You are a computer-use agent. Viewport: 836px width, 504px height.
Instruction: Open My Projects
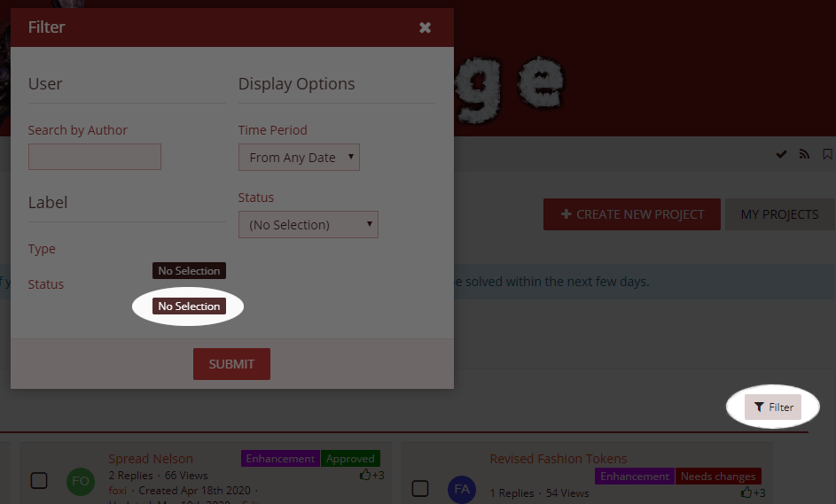(x=779, y=214)
